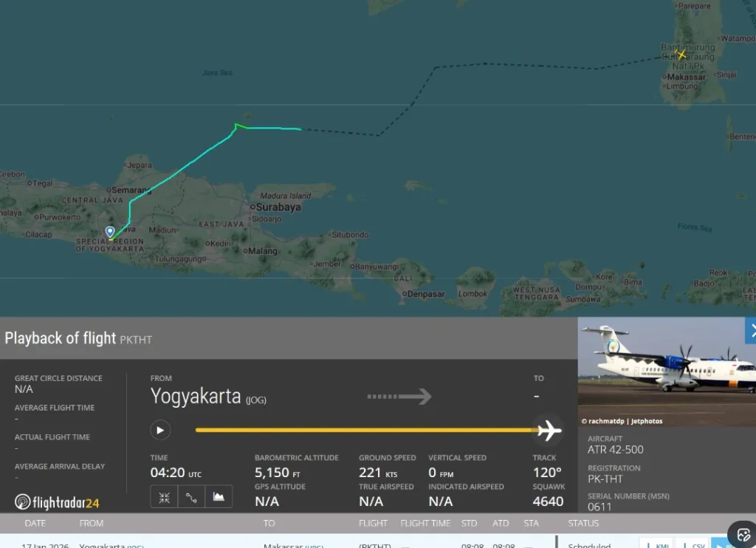Click the image search icon bottom right

click(740, 535)
